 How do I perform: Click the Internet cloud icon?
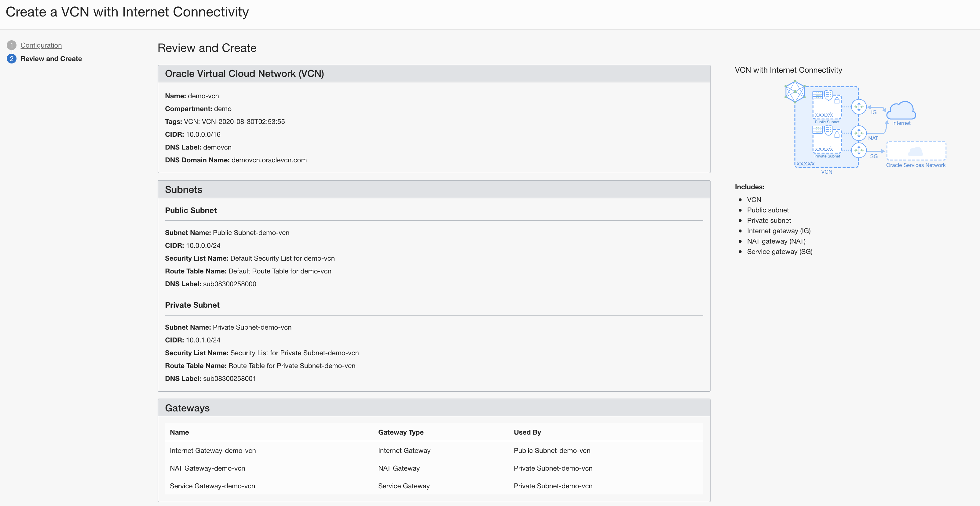tap(901, 110)
